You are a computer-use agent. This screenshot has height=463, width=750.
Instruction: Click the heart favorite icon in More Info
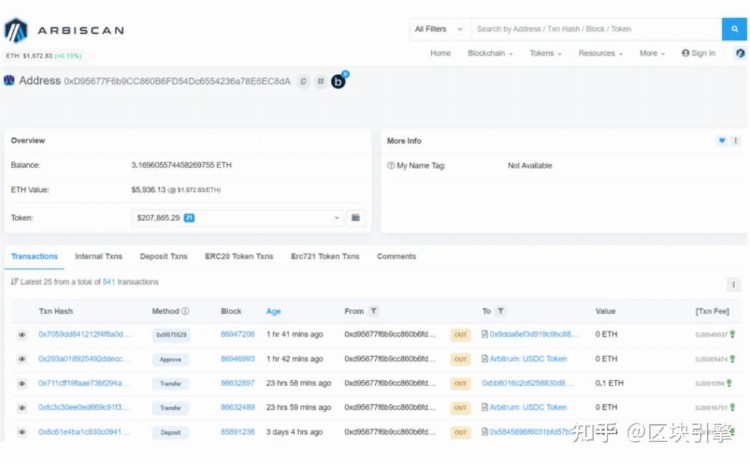(x=722, y=141)
